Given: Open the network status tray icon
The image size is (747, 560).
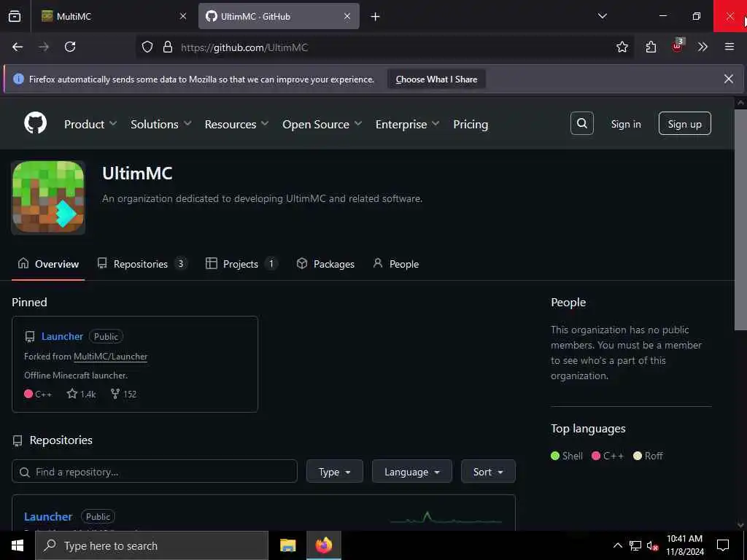Looking at the screenshot, I should [x=635, y=545].
